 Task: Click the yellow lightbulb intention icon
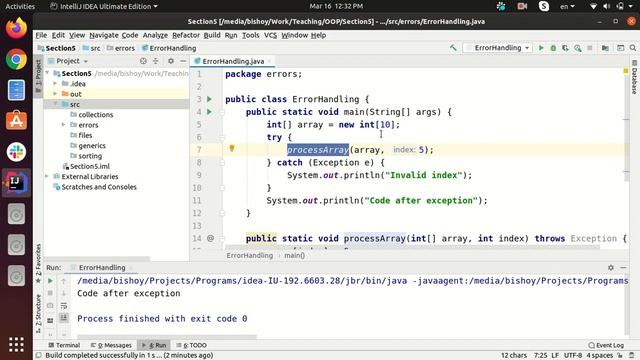point(232,149)
